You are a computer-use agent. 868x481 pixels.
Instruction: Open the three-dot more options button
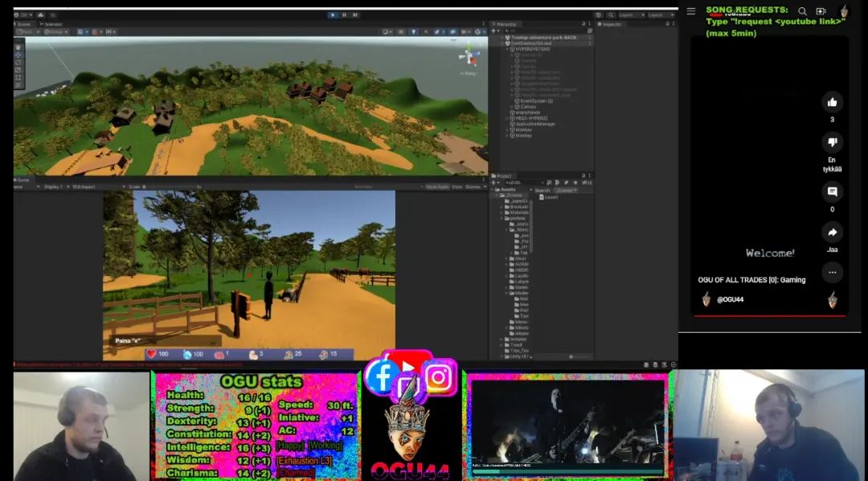(x=832, y=273)
